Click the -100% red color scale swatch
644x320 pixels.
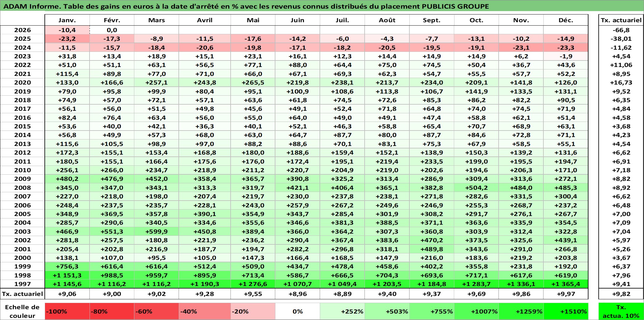point(67,311)
